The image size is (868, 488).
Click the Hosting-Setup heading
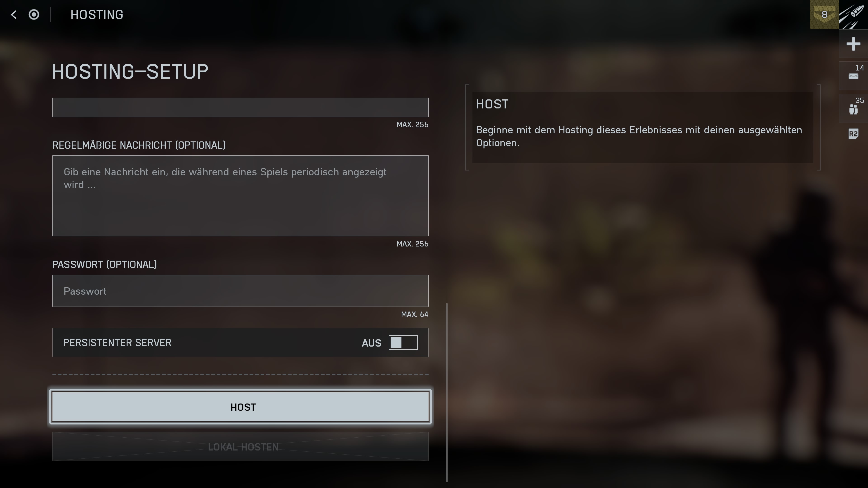[130, 71]
